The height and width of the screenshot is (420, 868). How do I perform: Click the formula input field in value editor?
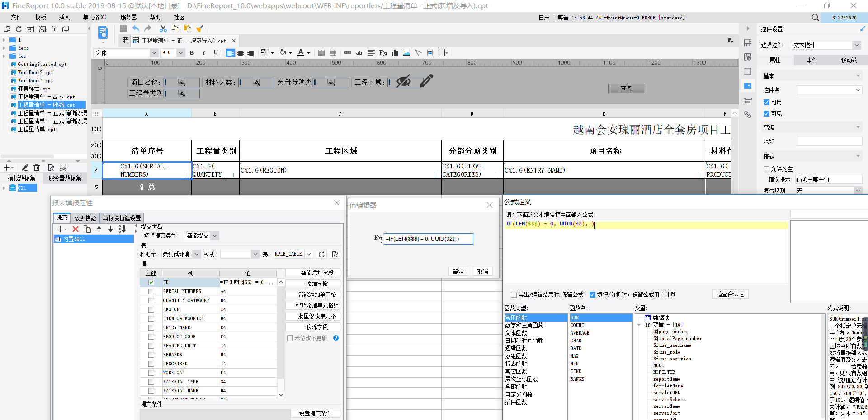(428, 239)
